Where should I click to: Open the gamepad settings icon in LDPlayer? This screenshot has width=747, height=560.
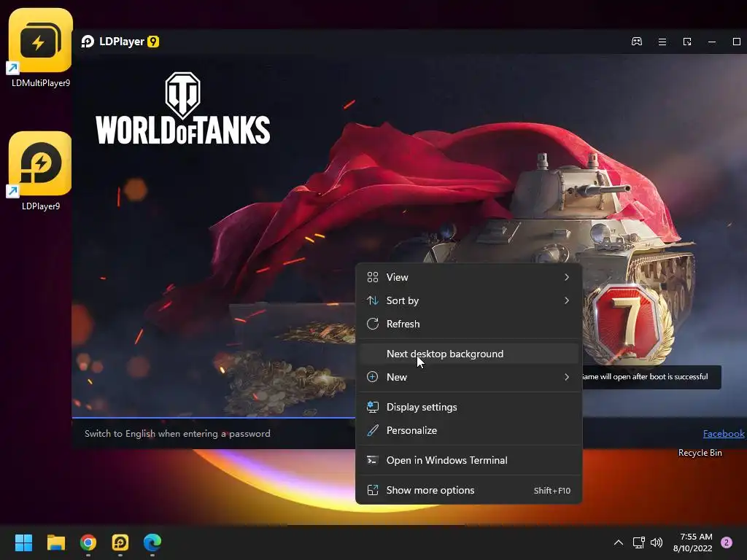[636, 42]
